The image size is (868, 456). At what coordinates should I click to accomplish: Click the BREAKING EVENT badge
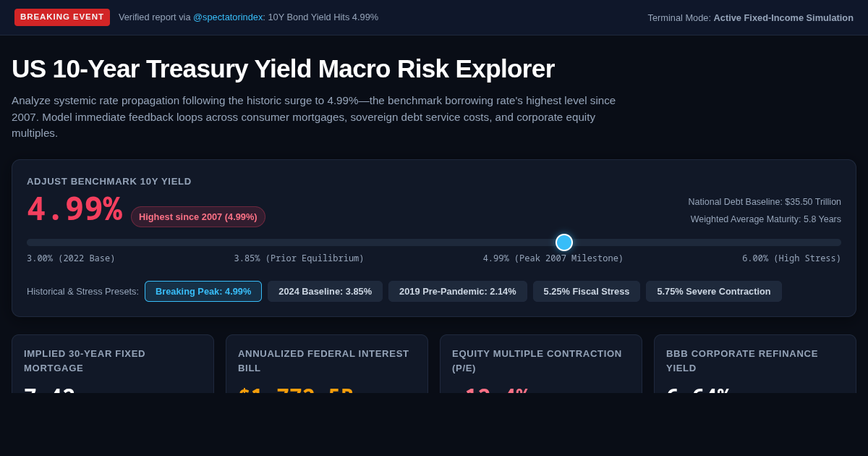pyautogui.click(x=62, y=17)
